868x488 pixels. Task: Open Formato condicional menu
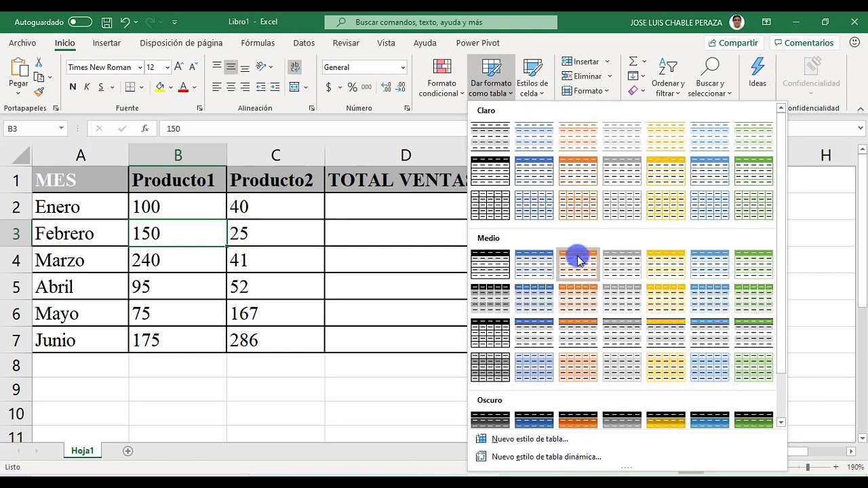point(441,78)
